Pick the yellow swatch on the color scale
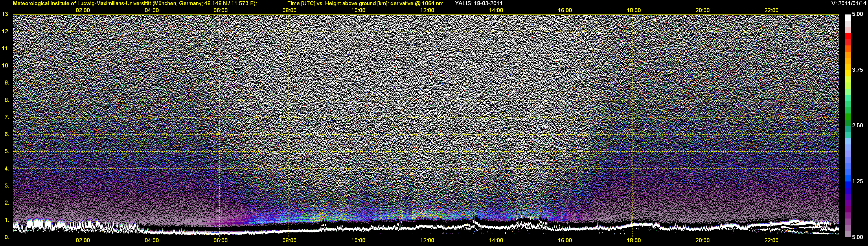Screen dimensions: 868x246 [x=848, y=74]
